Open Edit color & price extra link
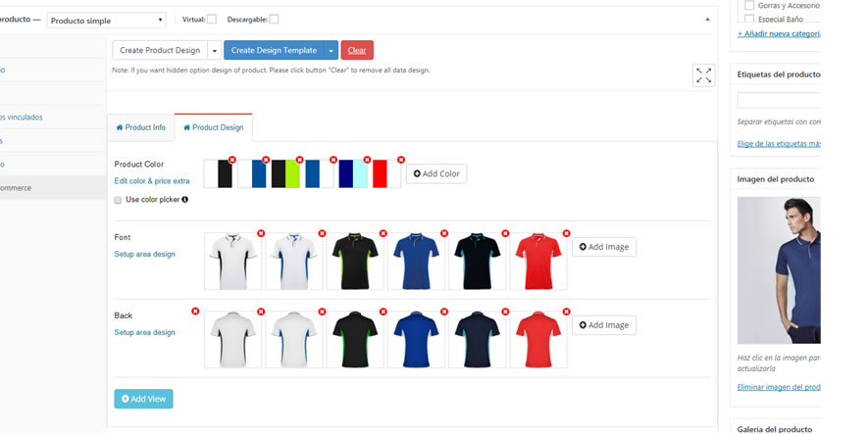 click(x=152, y=181)
